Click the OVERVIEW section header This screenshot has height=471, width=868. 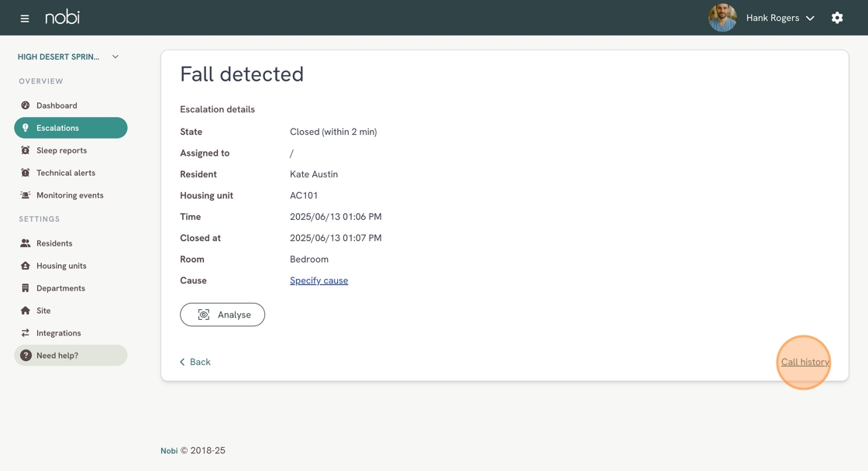(x=41, y=81)
